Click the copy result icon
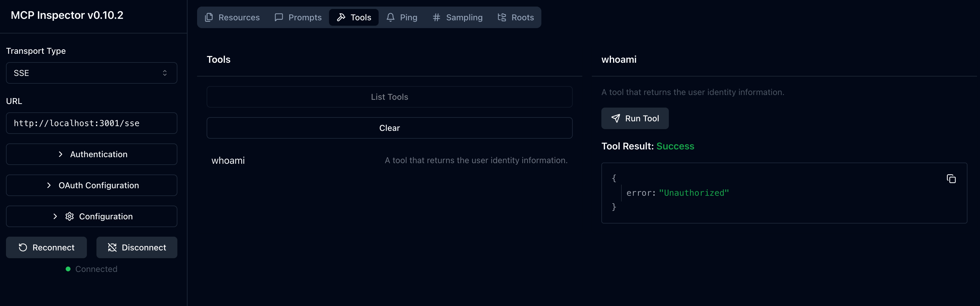Image resolution: width=980 pixels, height=306 pixels. [x=951, y=179]
